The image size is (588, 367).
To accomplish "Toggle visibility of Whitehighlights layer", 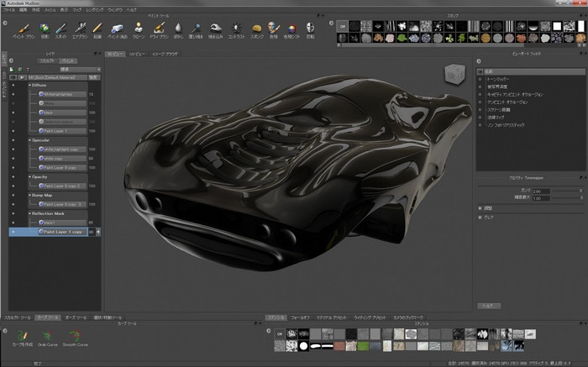I will point(13,94).
